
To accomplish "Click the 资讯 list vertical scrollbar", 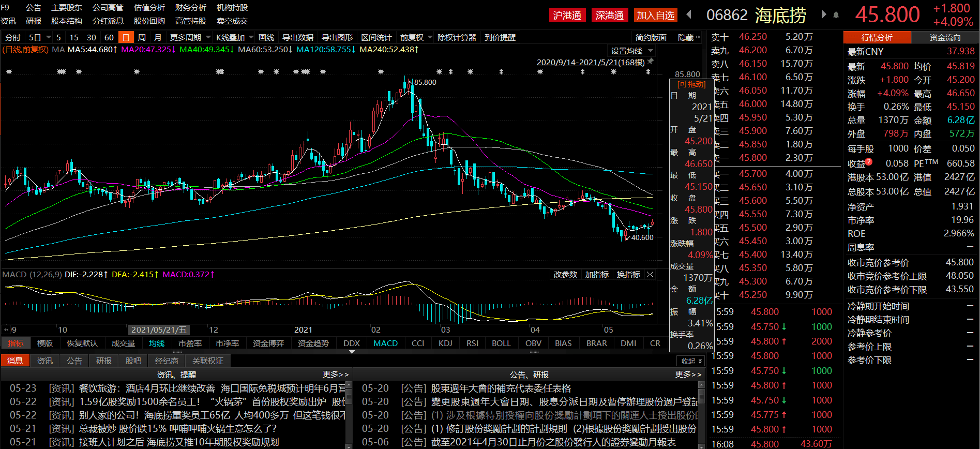I will click(x=349, y=415).
